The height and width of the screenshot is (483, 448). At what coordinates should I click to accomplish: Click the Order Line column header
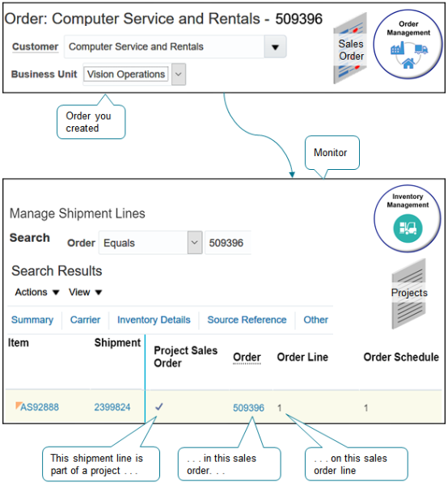302,358
